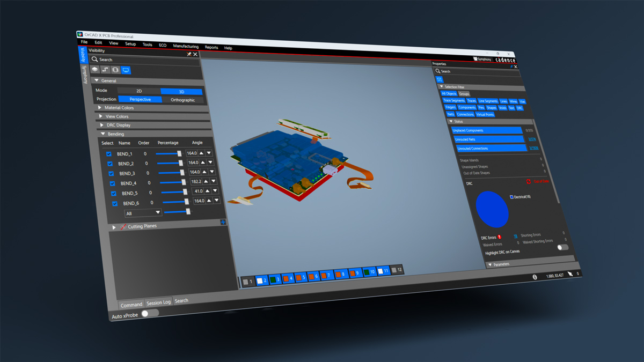Uncheck the BEND_1 checkbox
Viewport: 644px width, 362px height.
[108, 154]
